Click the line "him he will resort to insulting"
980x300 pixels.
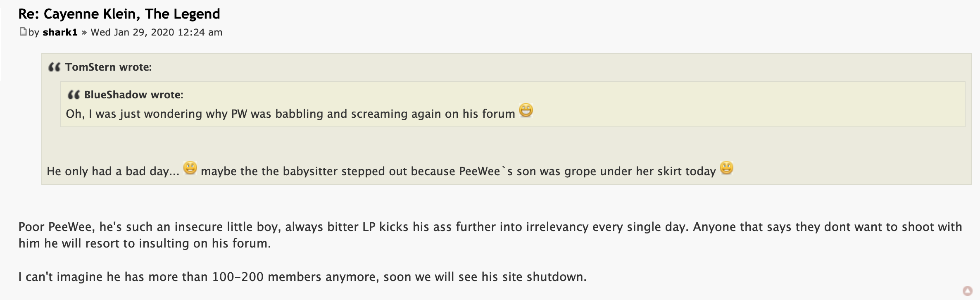pyautogui.click(x=145, y=243)
